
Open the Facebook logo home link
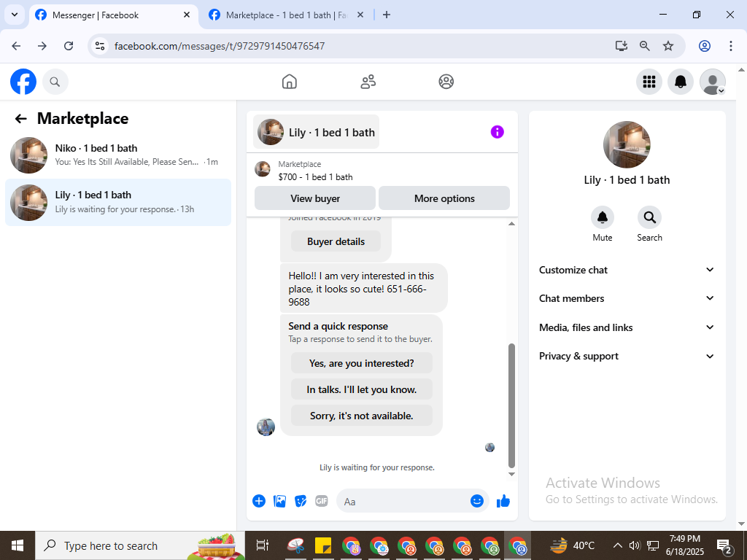[x=23, y=82]
